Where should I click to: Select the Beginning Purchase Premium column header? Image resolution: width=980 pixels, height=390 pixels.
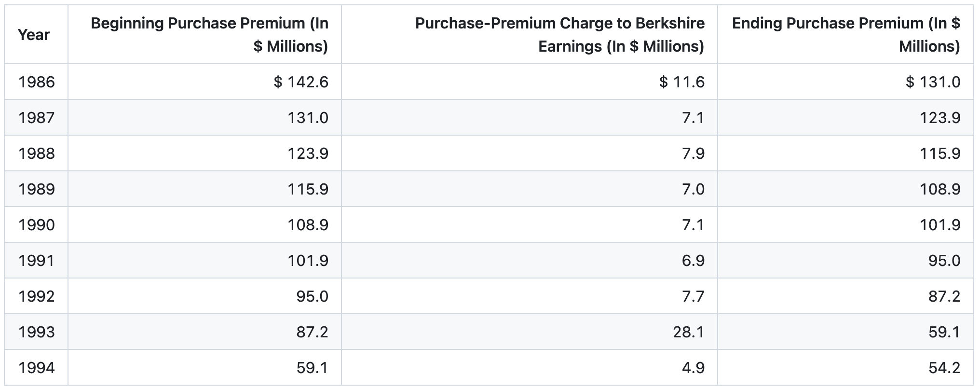tap(209, 35)
